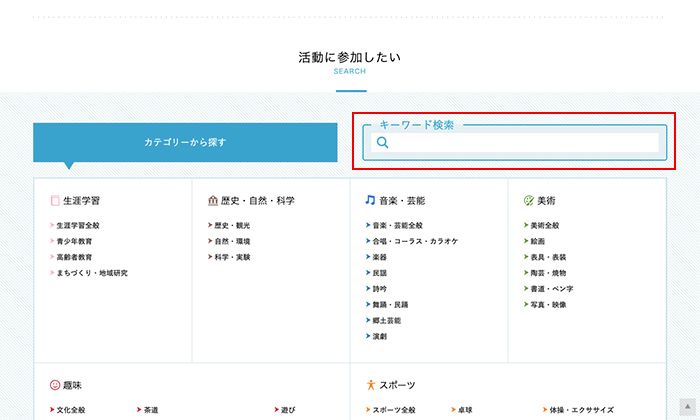Open the 表具・表装 link
The width and height of the screenshot is (700, 420).
(548, 257)
